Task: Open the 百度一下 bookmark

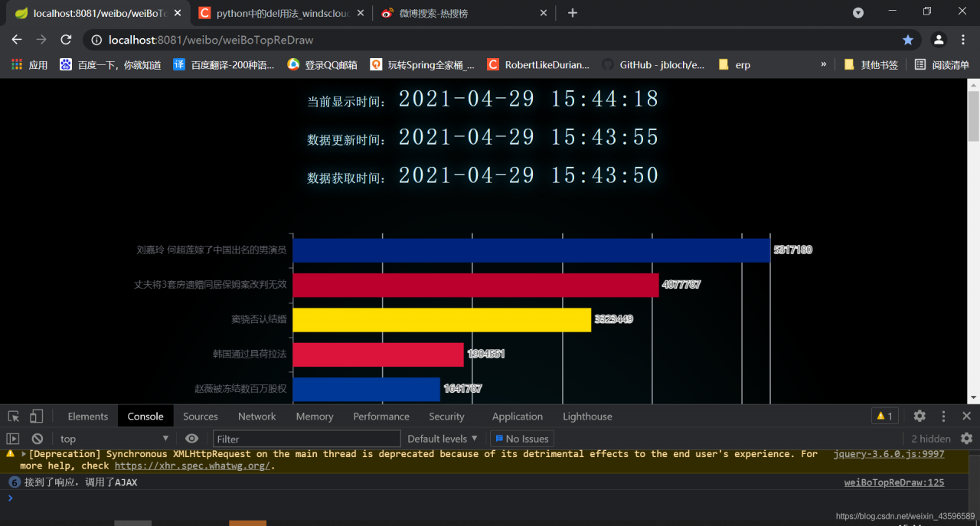Action: click(110, 65)
